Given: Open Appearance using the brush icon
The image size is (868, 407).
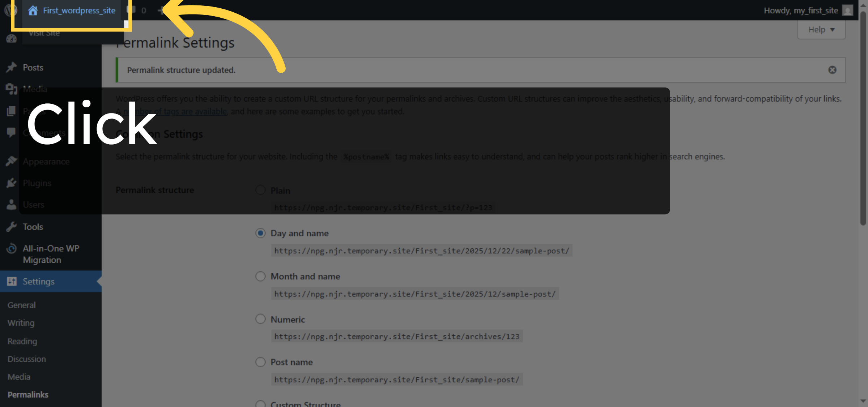Looking at the screenshot, I should (x=12, y=161).
